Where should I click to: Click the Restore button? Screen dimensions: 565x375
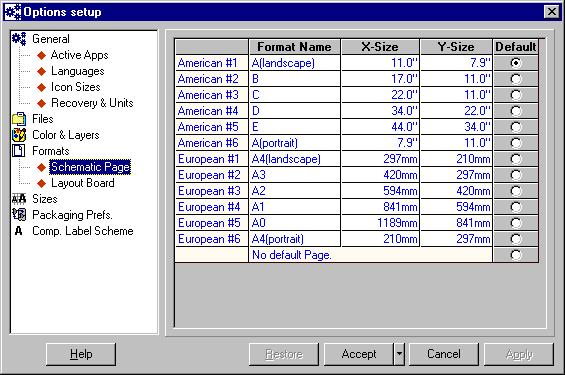coord(284,354)
